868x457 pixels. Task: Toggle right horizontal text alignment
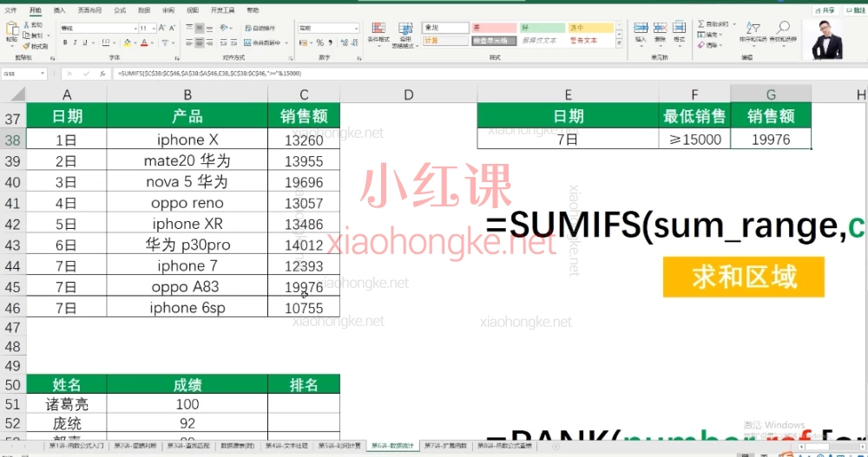click(x=209, y=42)
